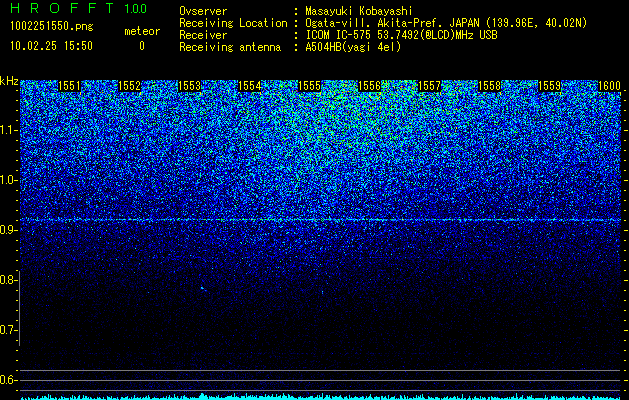629x400 pixels.
Task: Click the antenna text A504HB(yagi 4el)
Action: [x=353, y=47]
